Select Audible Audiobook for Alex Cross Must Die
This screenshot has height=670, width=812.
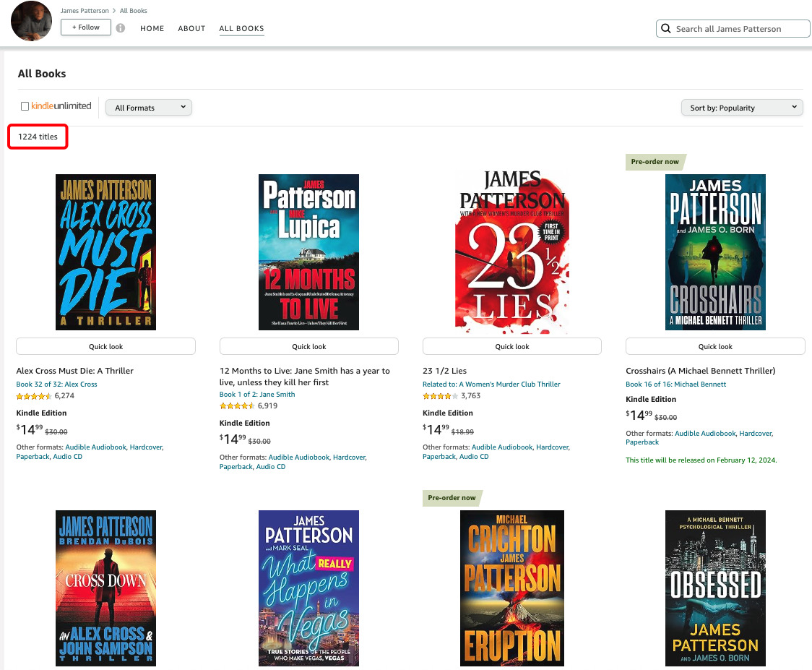[x=96, y=447]
